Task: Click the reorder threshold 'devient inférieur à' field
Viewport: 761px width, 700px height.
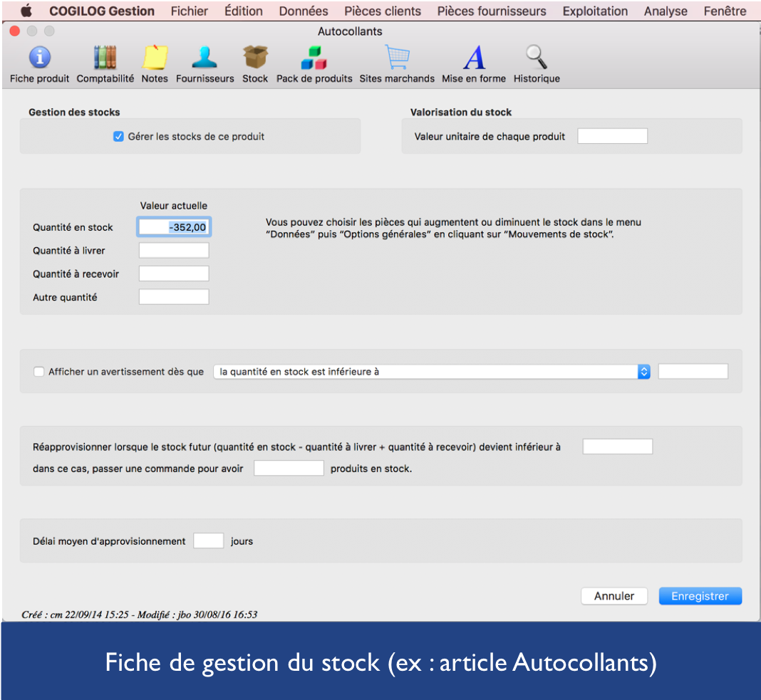Action: click(617, 446)
